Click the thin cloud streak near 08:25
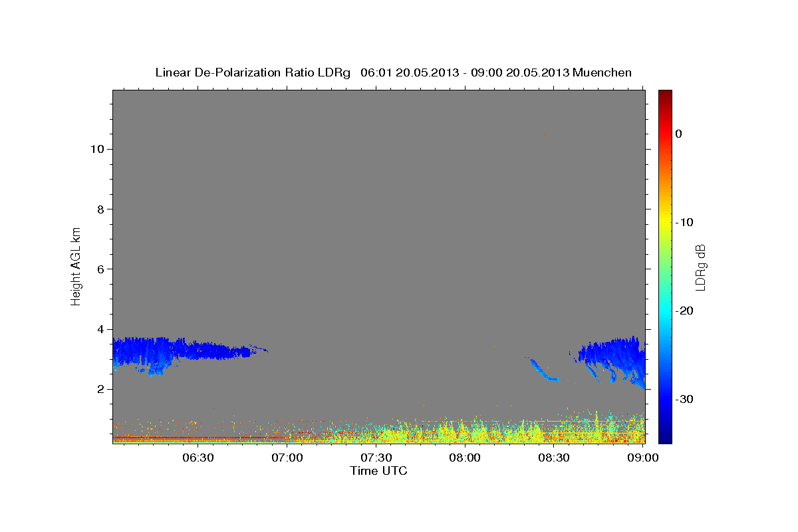Image resolution: width=798 pixels, height=532 pixels. pos(544,370)
